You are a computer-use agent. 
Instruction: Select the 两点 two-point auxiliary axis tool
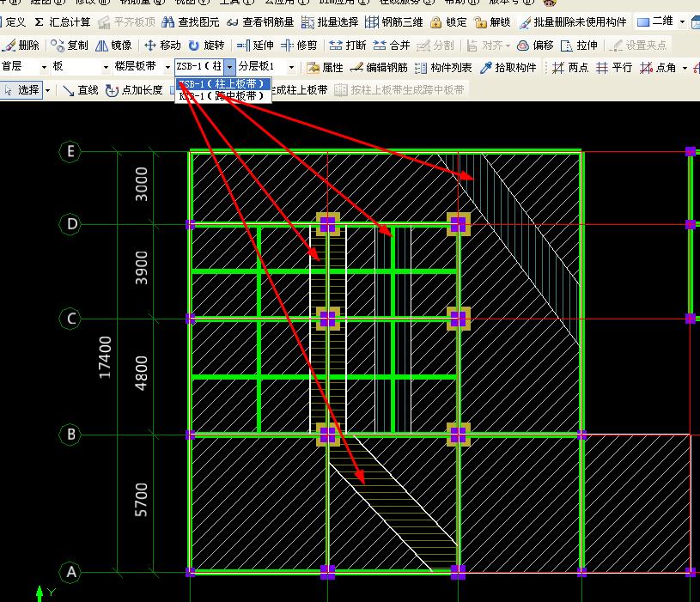(570, 67)
